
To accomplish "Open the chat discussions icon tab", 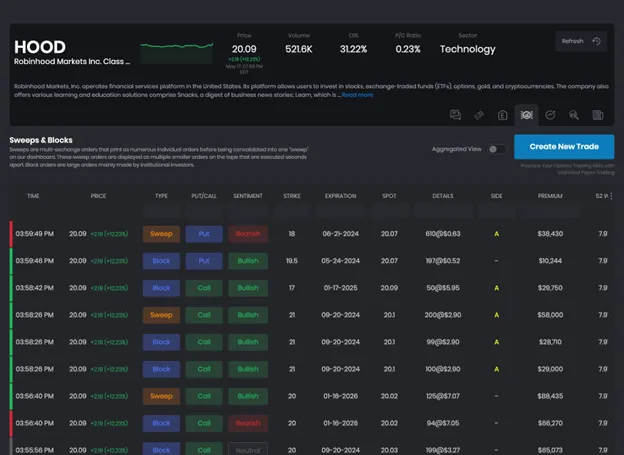I will [455, 115].
